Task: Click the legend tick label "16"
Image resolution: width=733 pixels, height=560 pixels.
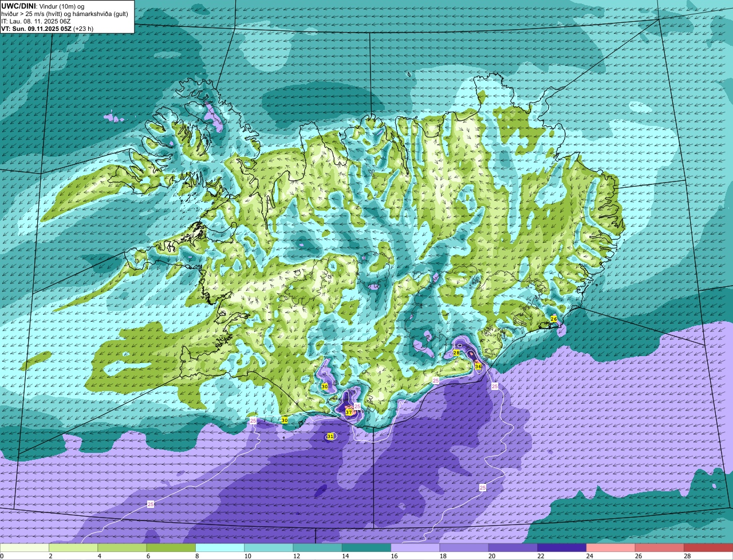Action: (394, 556)
